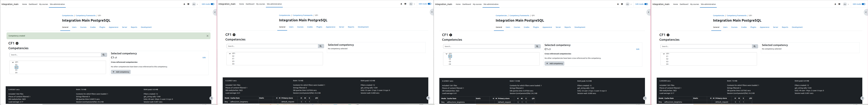Open Development tab in second panel
Screen dimensions: 868x105
(363, 27)
